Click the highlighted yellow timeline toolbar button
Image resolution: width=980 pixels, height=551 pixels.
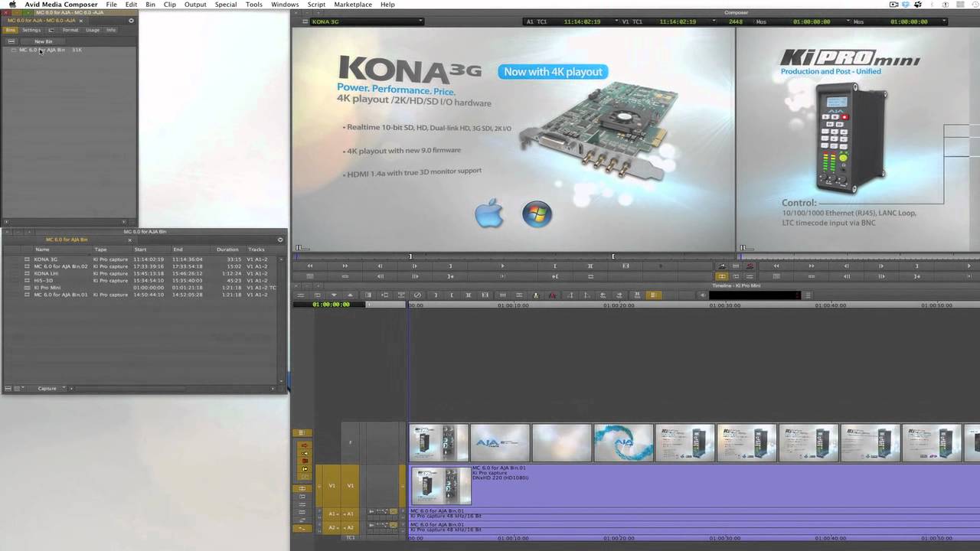tap(653, 295)
